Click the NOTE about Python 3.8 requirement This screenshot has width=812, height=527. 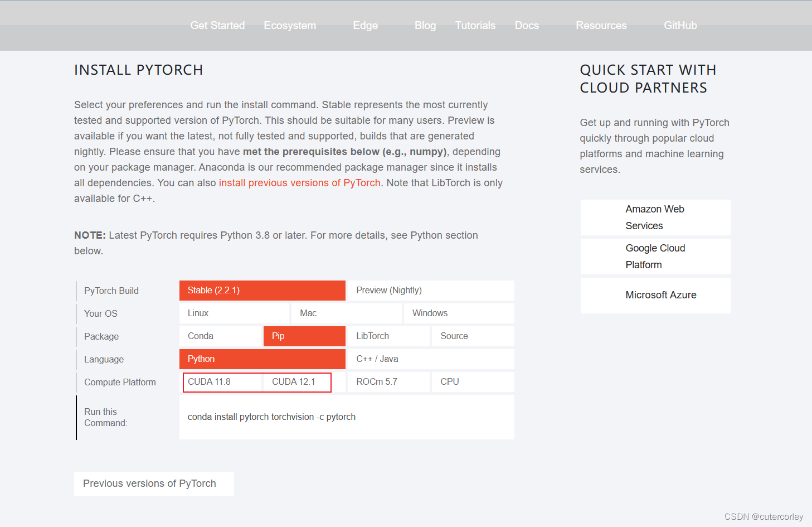tap(276, 243)
